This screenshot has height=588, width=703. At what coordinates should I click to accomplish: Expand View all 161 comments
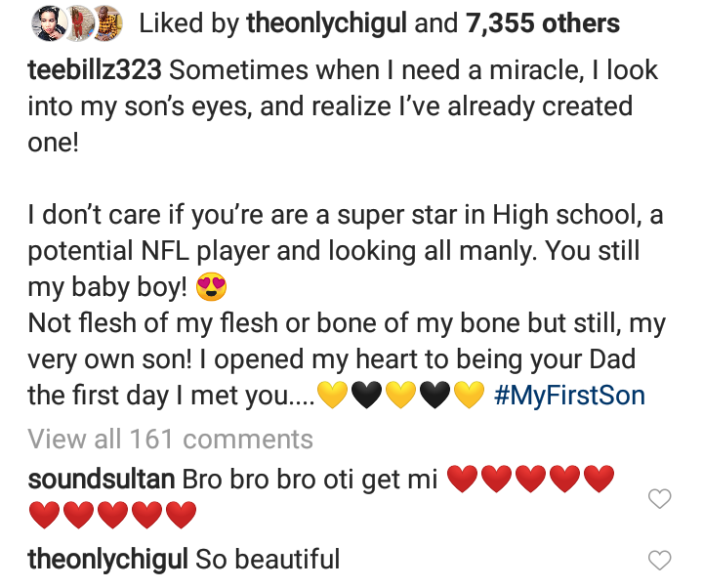(x=171, y=439)
